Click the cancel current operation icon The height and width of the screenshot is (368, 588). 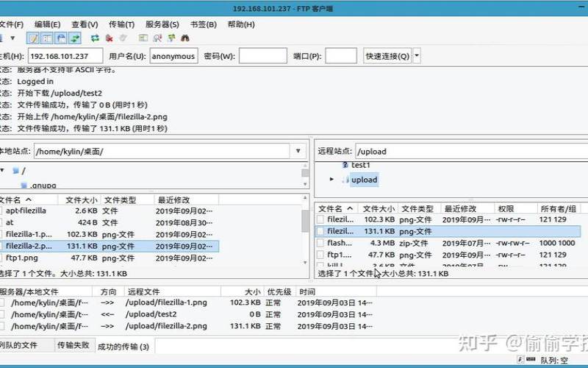(109, 38)
